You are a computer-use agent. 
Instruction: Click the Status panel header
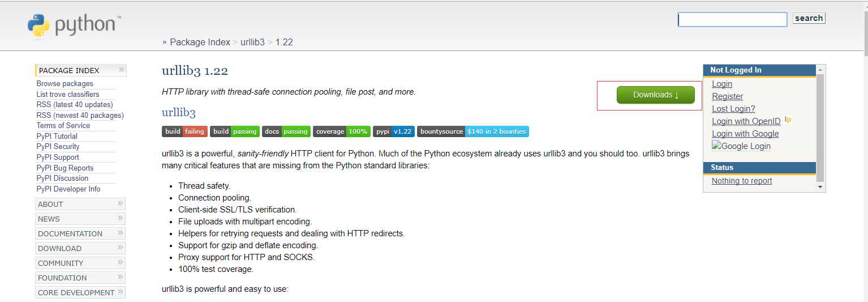tap(759, 168)
